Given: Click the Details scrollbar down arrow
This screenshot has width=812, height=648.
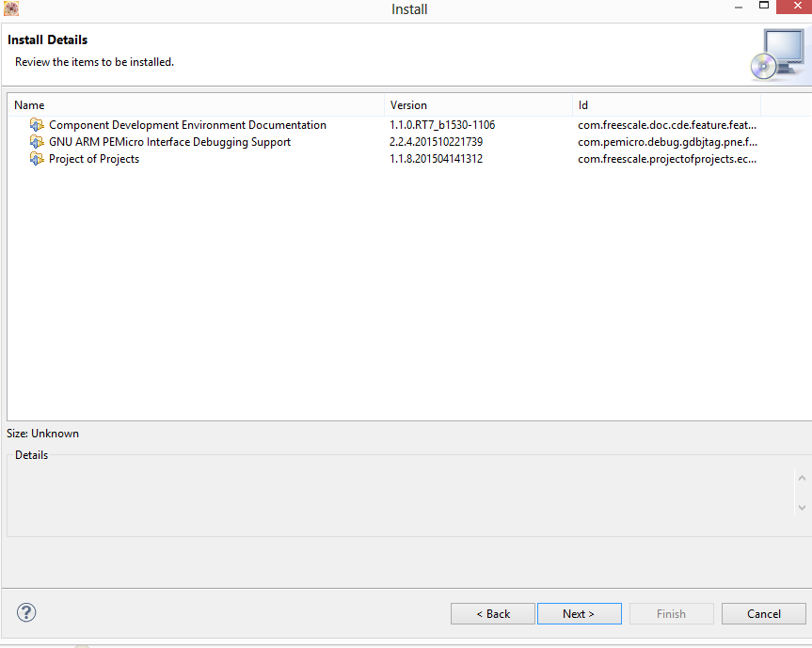Looking at the screenshot, I should point(802,508).
